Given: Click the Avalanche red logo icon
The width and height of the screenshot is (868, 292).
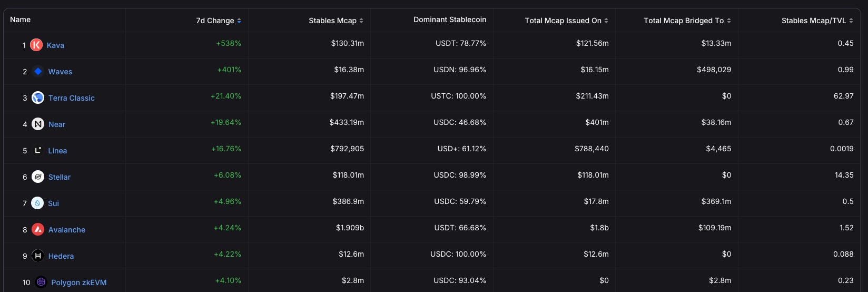Looking at the screenshot, I should tap(38, 230).
